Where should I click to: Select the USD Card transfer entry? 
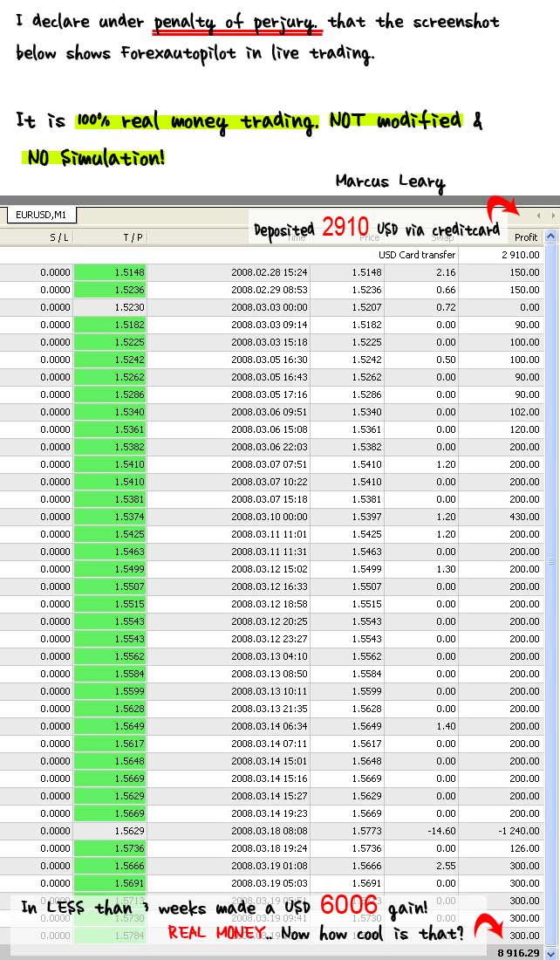[x=417, y=255]
